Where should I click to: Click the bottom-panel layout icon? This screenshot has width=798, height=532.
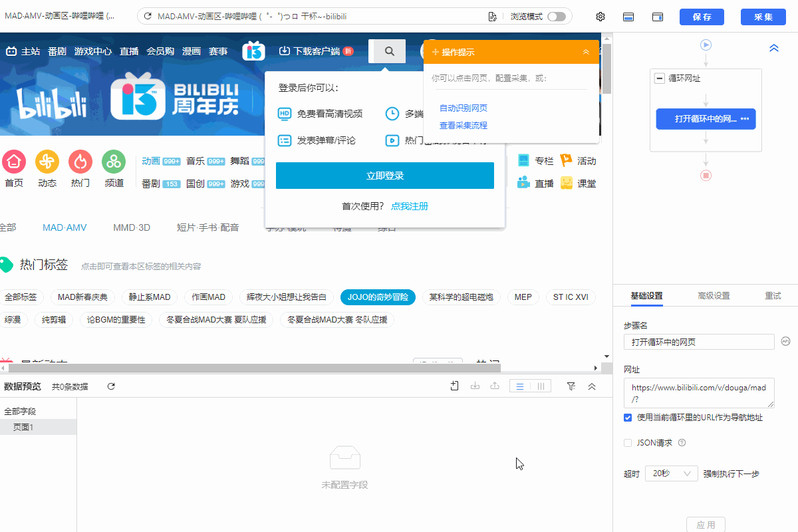(x=628, y=17)
